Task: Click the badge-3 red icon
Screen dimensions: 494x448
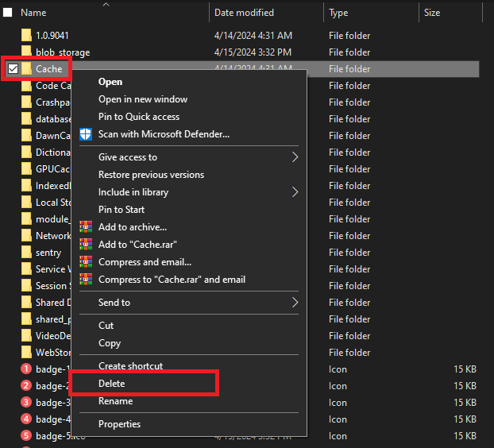Action: click(26, 402)
